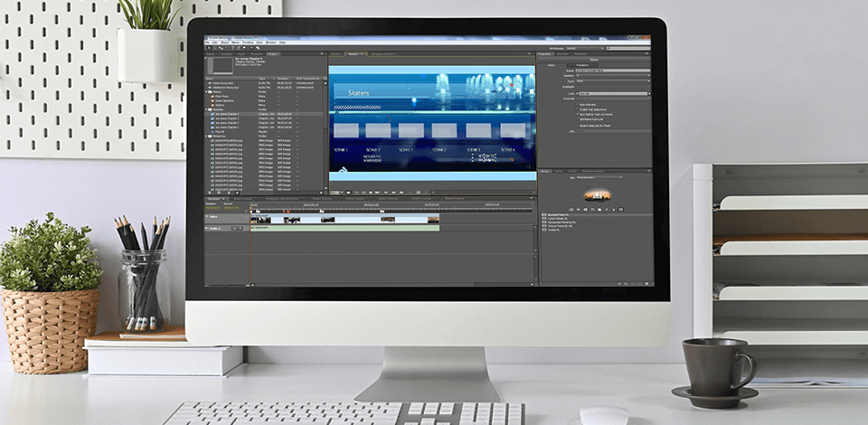Viewport: 868px width, 425px height.
Task: Select Skaters menu item in Project list
Action: coord(221,104)
